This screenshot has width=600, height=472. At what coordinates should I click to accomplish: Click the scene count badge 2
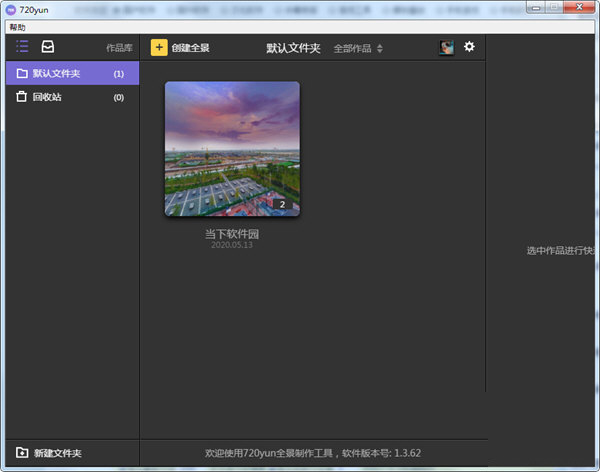click(x=282, y=204)
